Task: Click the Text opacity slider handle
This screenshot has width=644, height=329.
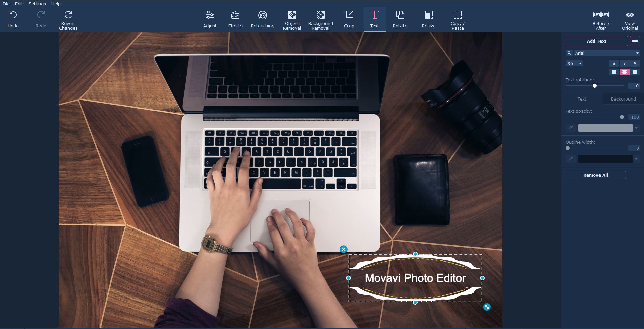Action: tap(622, 117)
